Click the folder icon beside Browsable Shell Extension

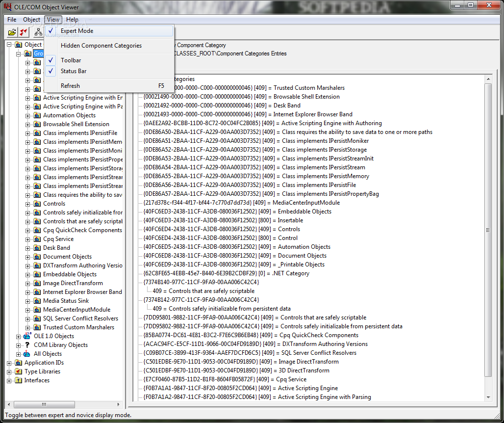[x=37, y=124]
